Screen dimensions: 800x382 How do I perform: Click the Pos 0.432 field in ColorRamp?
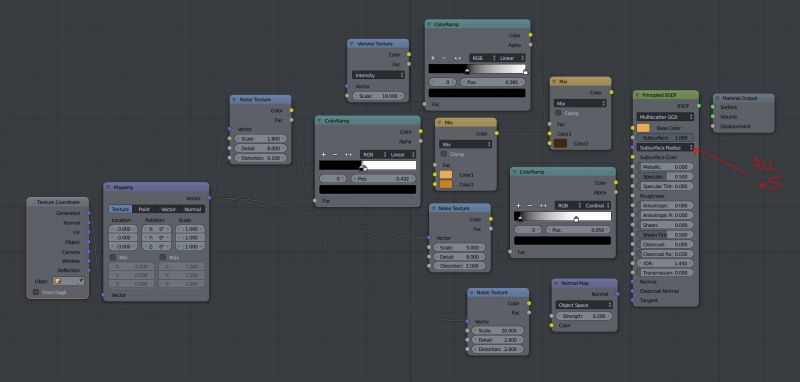384,179
